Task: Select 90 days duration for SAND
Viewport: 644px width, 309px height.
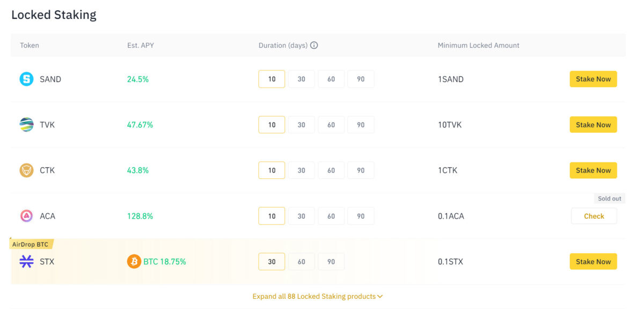Action: (361, 79)
